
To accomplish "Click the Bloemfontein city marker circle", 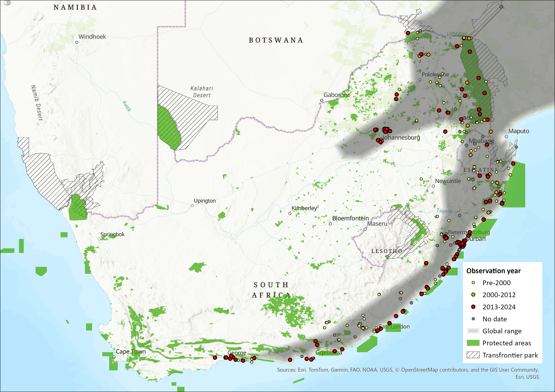I will pos(330,224).
